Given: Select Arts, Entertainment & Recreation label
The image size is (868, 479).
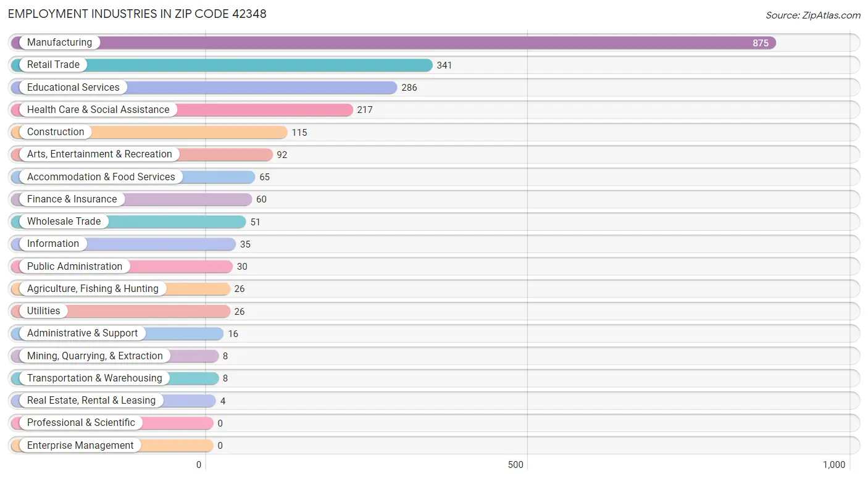Looking at the screenshot, I should point(99,154).
